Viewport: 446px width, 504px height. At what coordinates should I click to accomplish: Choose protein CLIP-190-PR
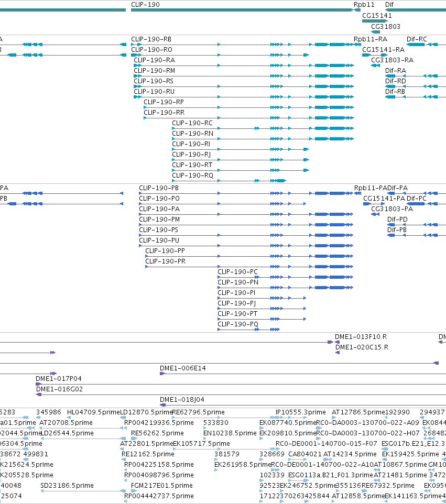point(165,261)
